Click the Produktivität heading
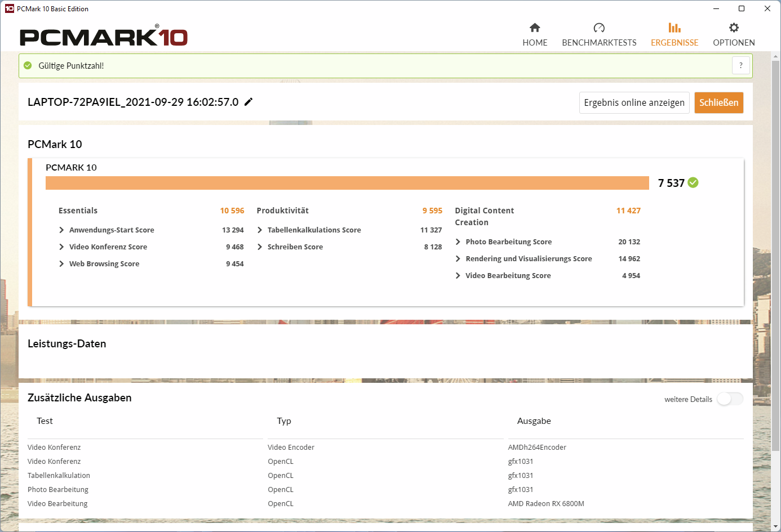 pos(283,211)
